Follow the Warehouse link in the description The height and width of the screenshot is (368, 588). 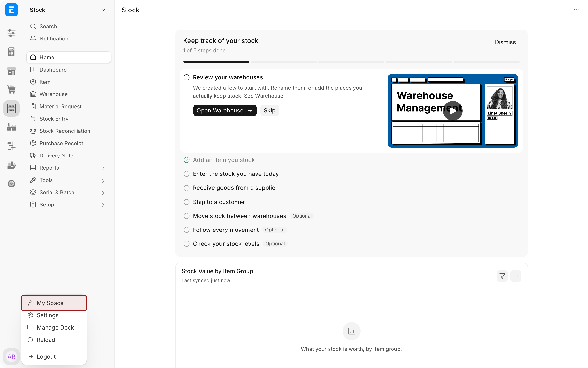tap(269, 96)
